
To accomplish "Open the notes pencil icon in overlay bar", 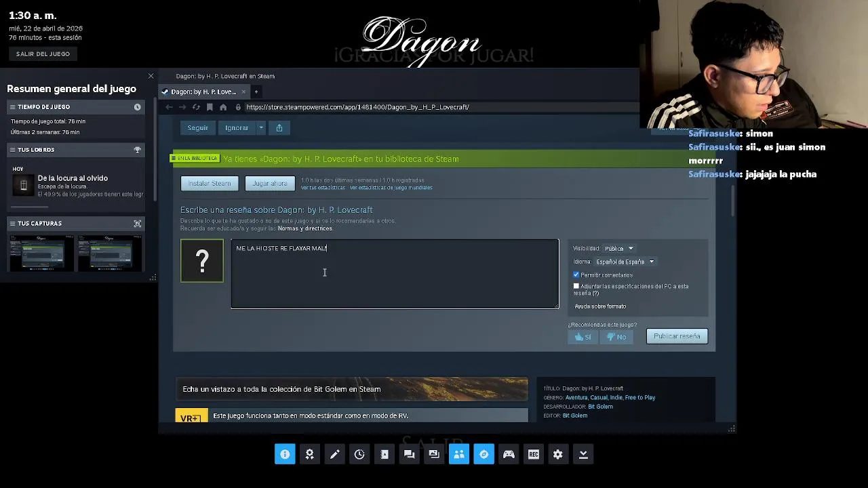I will (x=334, y=454).
